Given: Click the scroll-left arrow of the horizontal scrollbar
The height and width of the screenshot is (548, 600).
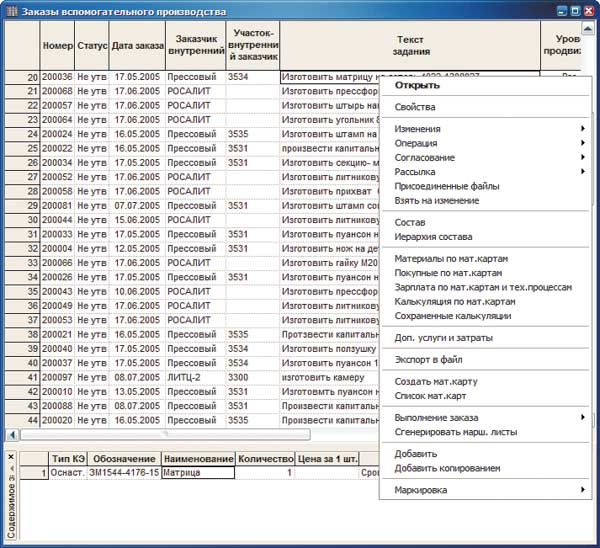Looking at the screenshot, I should click(12, 435).
